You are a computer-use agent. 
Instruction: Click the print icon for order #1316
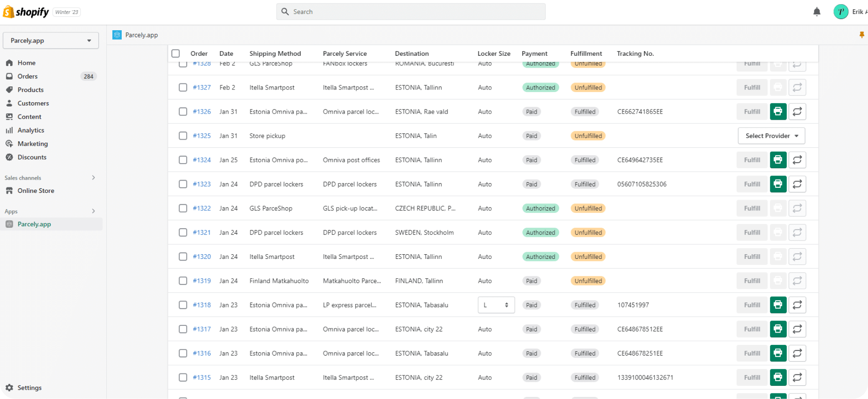[778, 353]
